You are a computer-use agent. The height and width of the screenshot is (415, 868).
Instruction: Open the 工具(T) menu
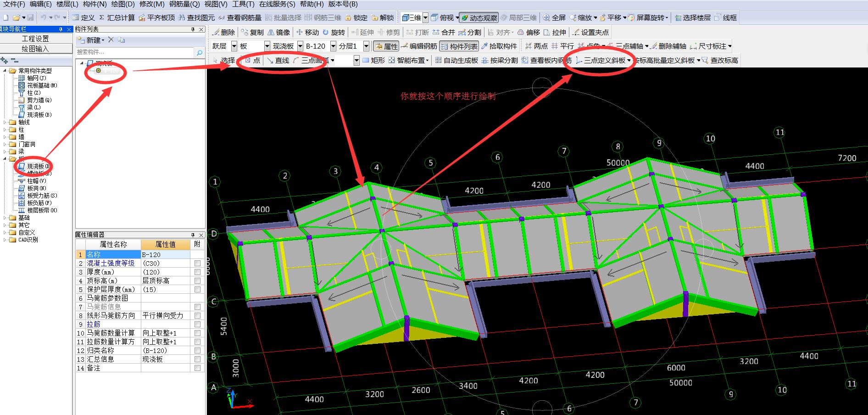(243, 4)
